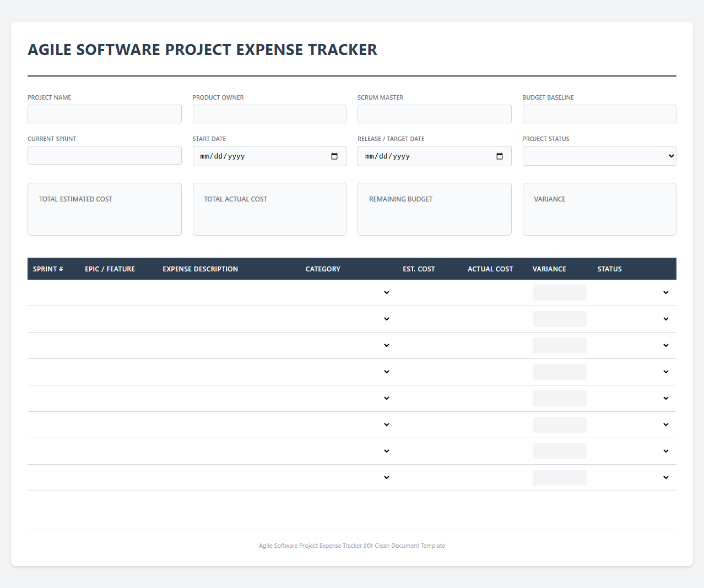Select the Total Actual Cost summary card
Viewport: 704px width, 588px height.
(269, 209)
